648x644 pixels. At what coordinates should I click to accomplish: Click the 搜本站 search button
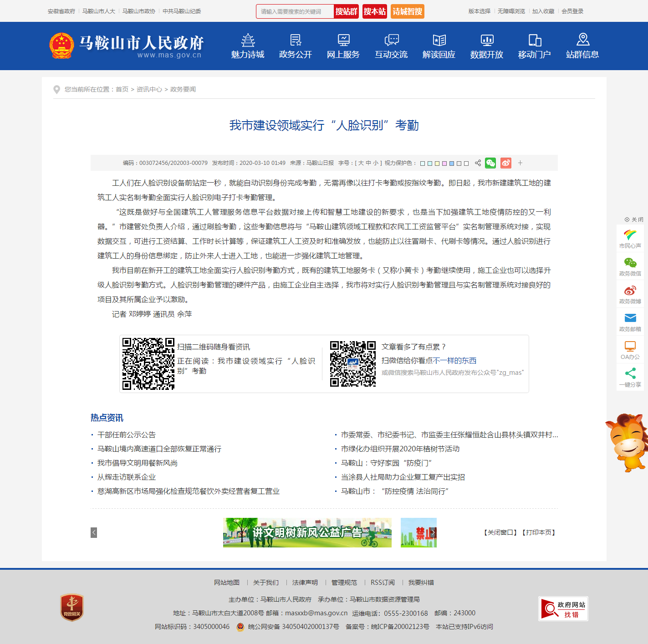[375, 11]
